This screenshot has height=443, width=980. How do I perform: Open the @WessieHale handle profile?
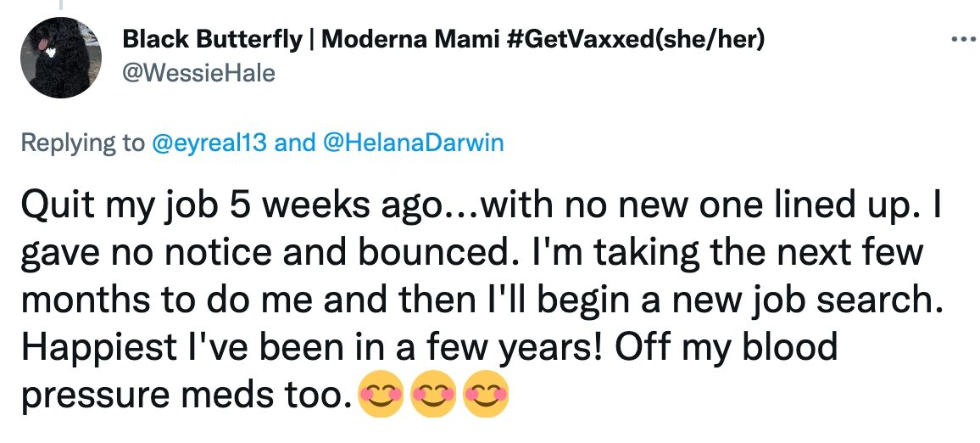click(199, 74)
